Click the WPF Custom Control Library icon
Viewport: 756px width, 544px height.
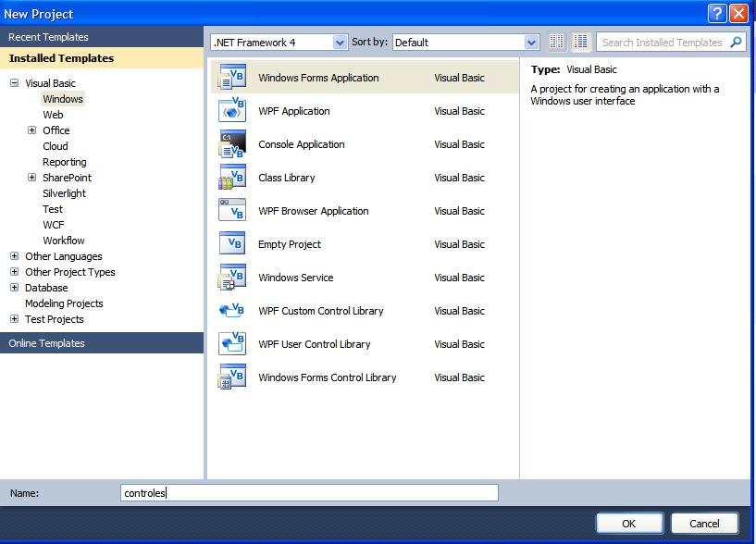(232, 310)
